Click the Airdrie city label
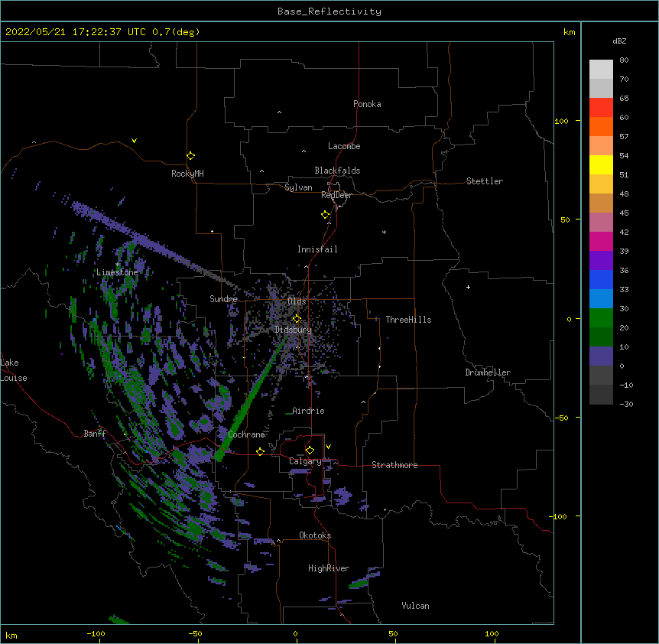Image resolution: width=659 pixels, height=644 pixels. point(308,411)
